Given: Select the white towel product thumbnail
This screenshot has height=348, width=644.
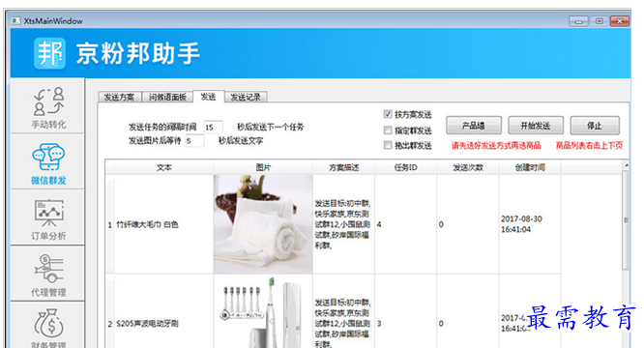Looking at the screenshot, I should [x=263, y=224].
